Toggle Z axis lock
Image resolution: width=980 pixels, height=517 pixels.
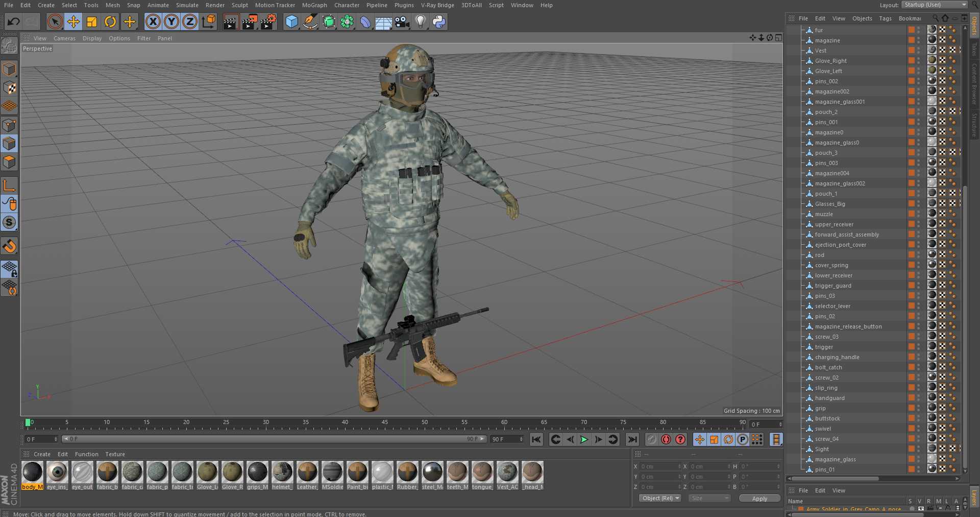pos(190,21)
